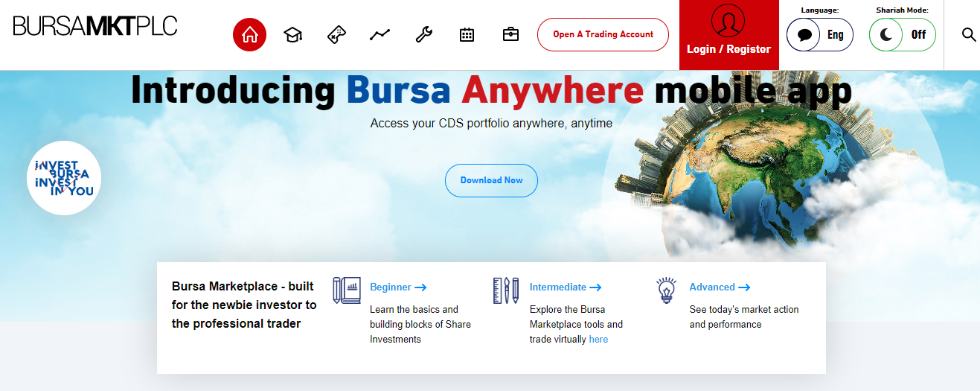
Task: Open the line chart market icon
Action: [x=379, y=35]
